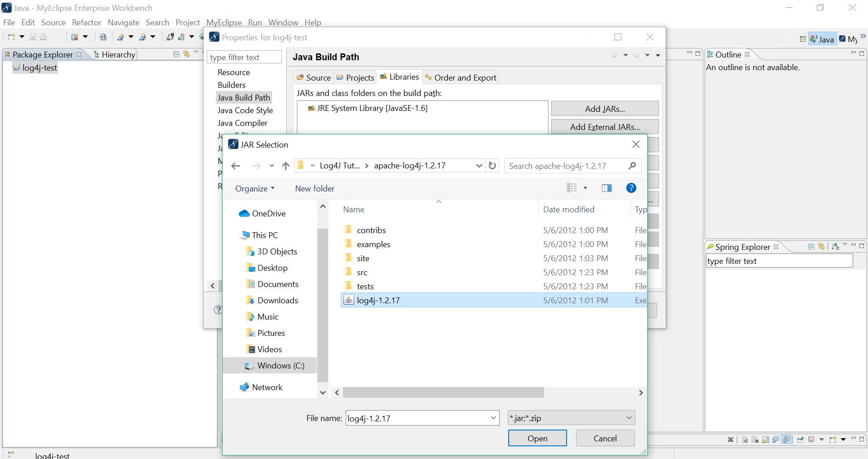This screenshot has height=459, width=868.
Task: Open the recent locations dropdown arrow
Action: 272,166
